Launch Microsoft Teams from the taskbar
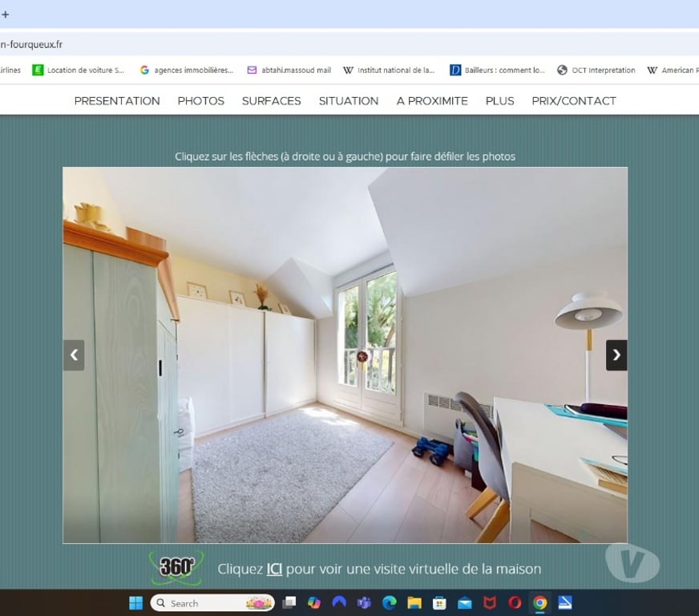The image size is (699, 616). coord(364,603)
